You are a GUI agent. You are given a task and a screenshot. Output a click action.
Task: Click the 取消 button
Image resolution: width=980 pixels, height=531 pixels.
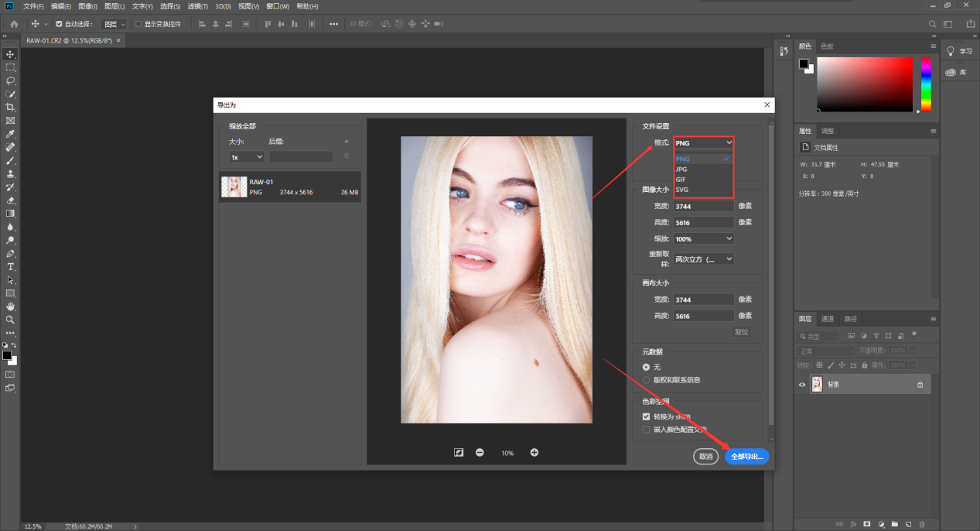[706, 457]
